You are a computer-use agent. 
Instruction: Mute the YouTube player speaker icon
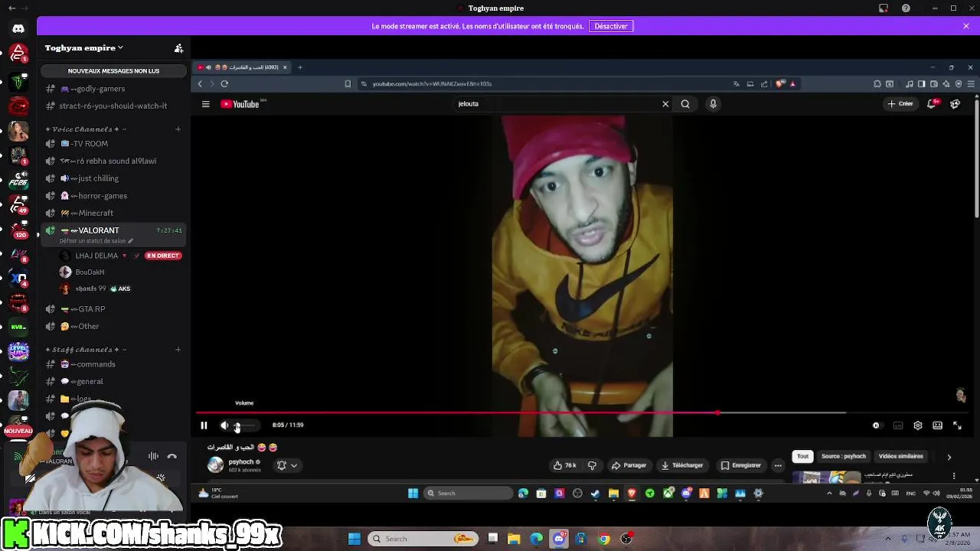point(224,425)
